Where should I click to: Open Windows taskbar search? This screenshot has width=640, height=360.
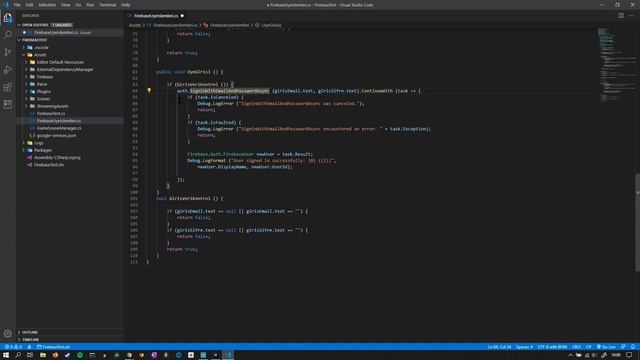pos(18,355)
